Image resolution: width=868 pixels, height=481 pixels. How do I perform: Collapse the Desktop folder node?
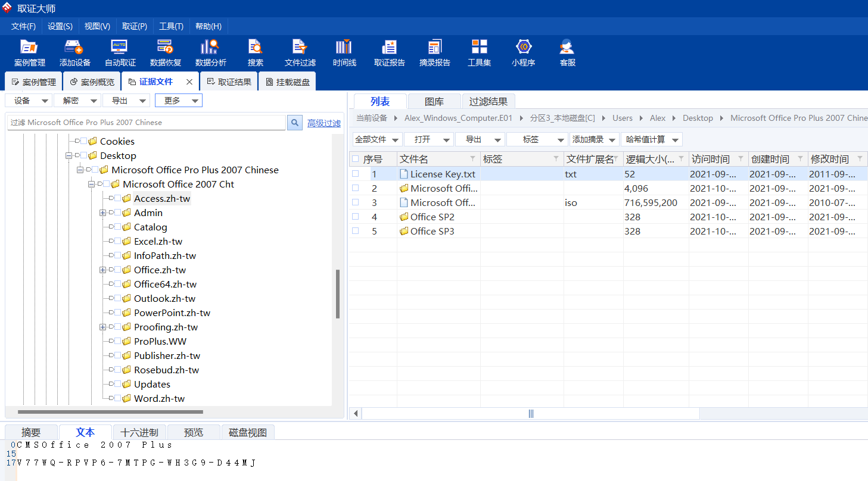[x=69, y=155]
